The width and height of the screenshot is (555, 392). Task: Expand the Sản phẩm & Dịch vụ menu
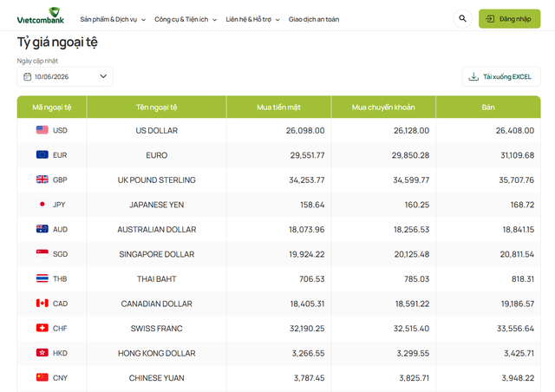click(113, 19)
